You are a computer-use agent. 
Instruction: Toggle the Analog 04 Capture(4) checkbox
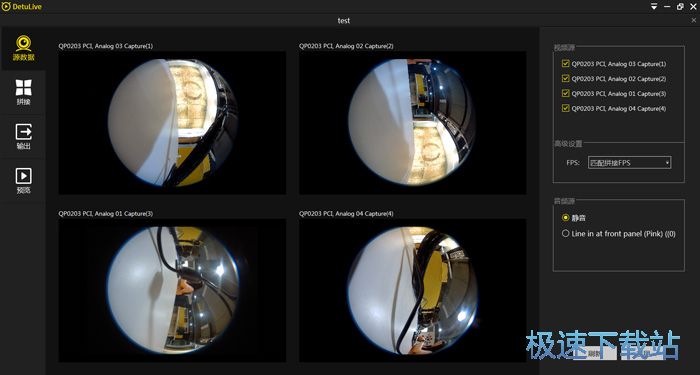(x=566, y=108)
